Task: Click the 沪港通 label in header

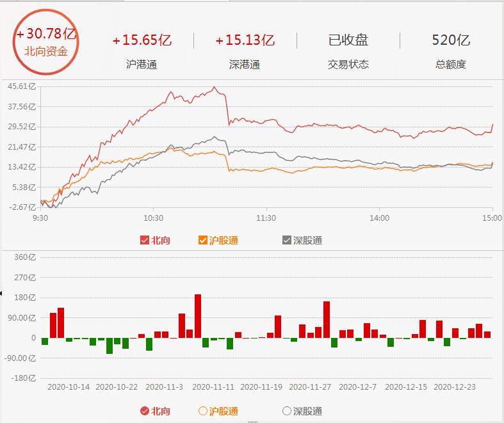Action: click(142, 65)
